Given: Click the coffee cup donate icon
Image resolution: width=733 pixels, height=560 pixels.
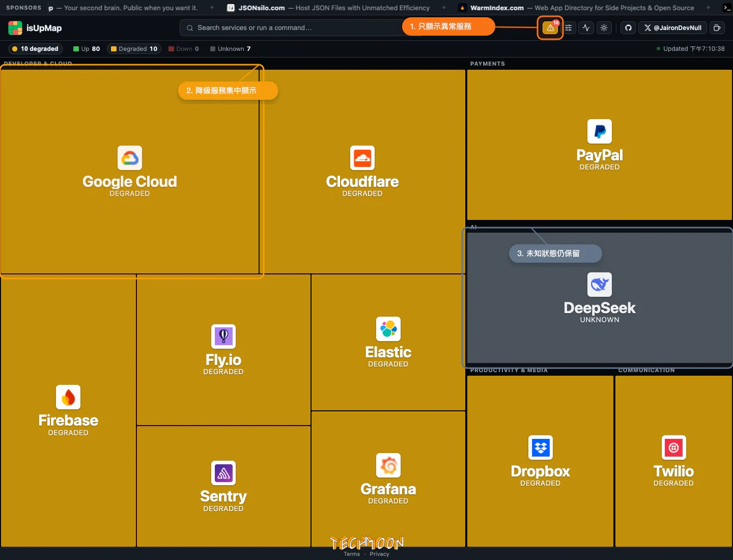Looking at the screenshot, I should pos(717,28).
